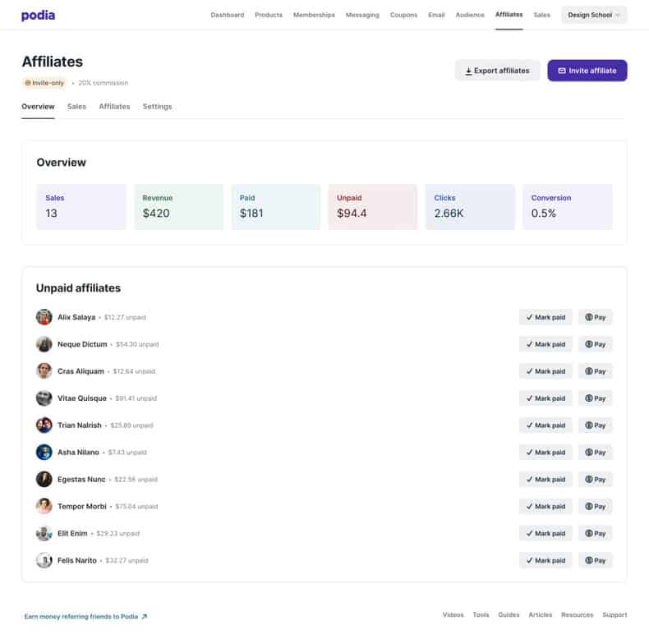Click Invite affiliate button
The width and height of the screenshot is (649, 644).
tap(587, 71)
